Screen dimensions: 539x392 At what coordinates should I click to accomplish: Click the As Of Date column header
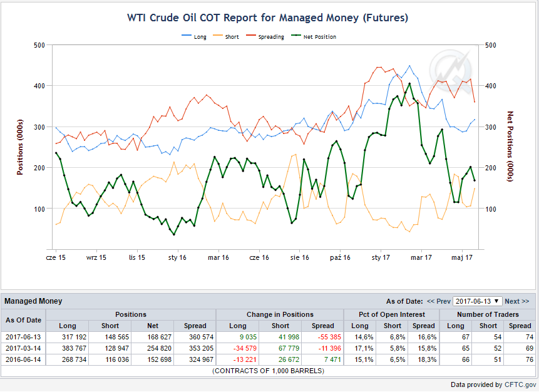[x=23, y=320]
